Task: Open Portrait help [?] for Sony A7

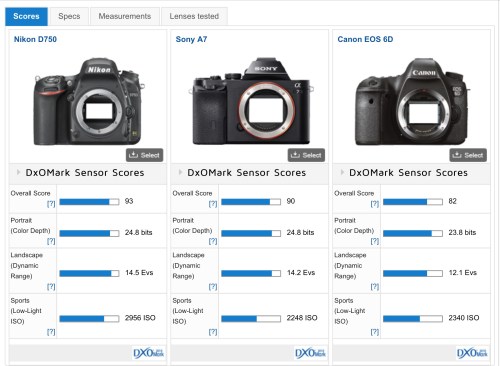Action: (213, 241)
